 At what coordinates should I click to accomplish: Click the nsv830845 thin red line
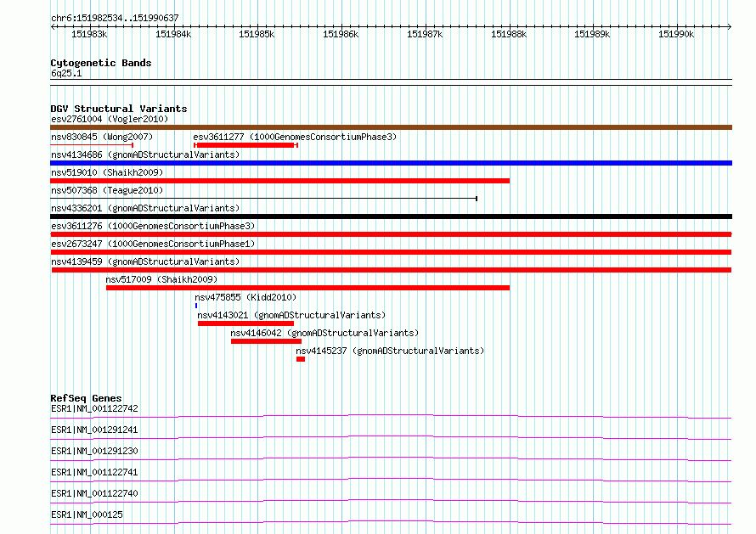92,145
